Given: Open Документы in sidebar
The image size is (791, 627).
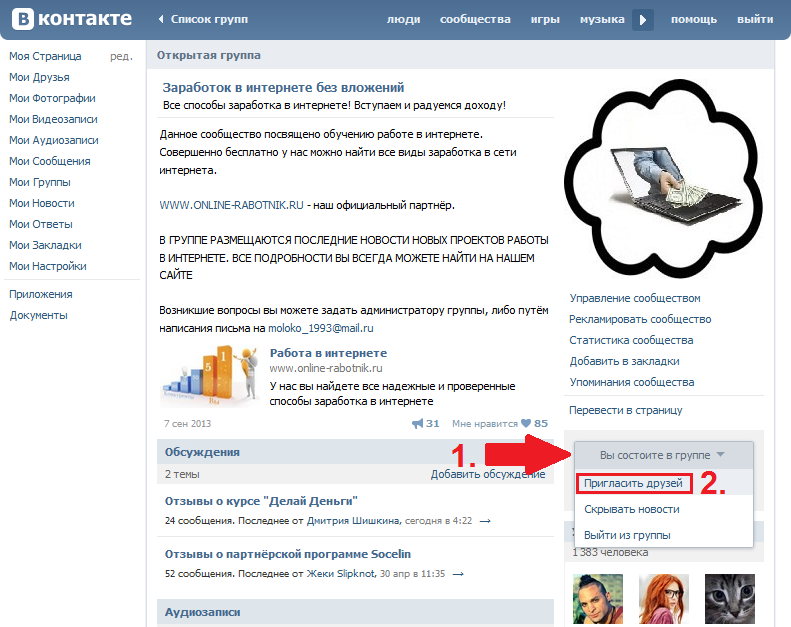Looking at the screenshot, I should pyautogui.click(x=38, y=315).
